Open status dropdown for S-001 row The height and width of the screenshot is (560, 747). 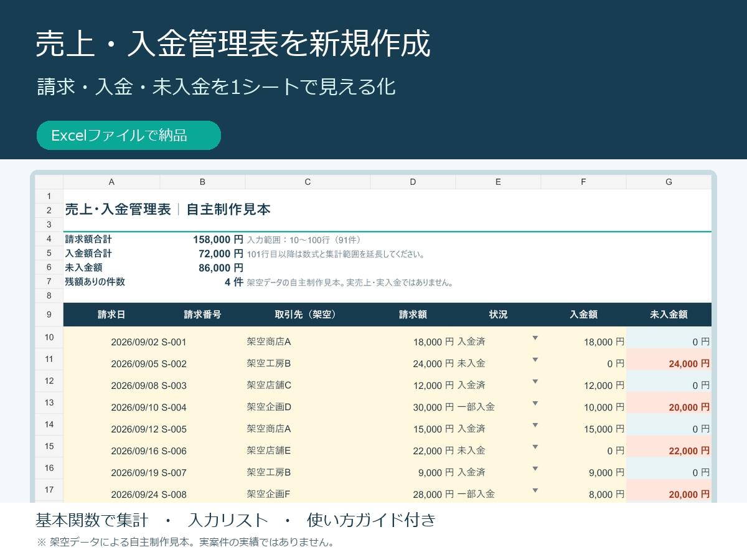(x=535, y=338)
